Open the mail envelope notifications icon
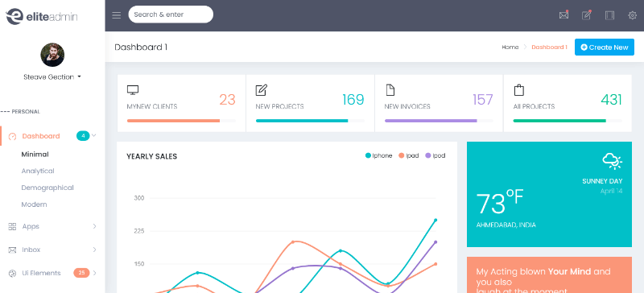The height and width of the screenshot is (293, 644). click(564, 15)
